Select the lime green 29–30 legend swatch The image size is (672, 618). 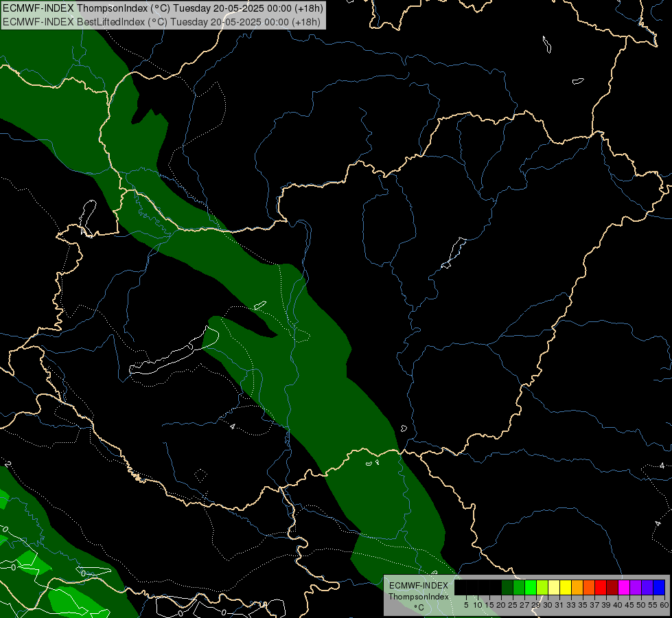click(542, 587)
